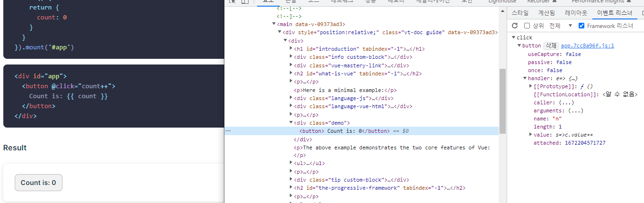644x203 pixels.
Task: Expand the language-js div node
Action: 291,98
